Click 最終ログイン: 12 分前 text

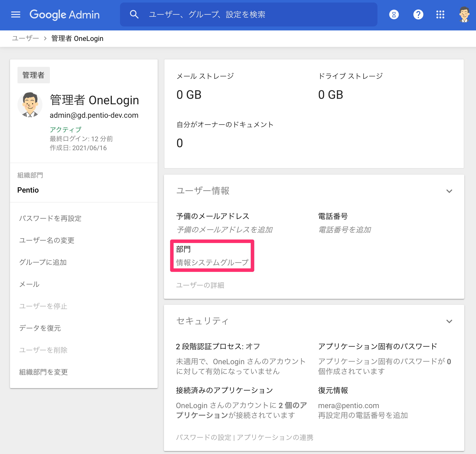pos(81,139)
